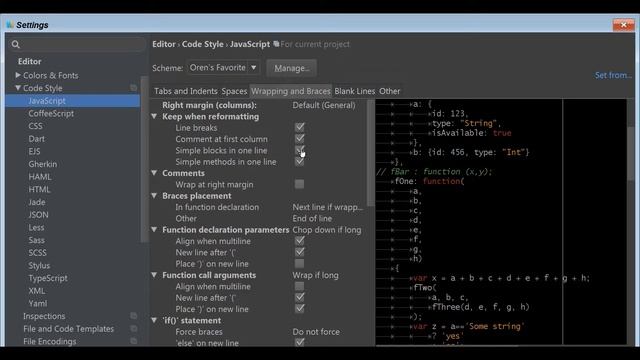Click the project-scope icon beside Inspections
The height and width of the screenshot is (360, 640).
(133, 316)
